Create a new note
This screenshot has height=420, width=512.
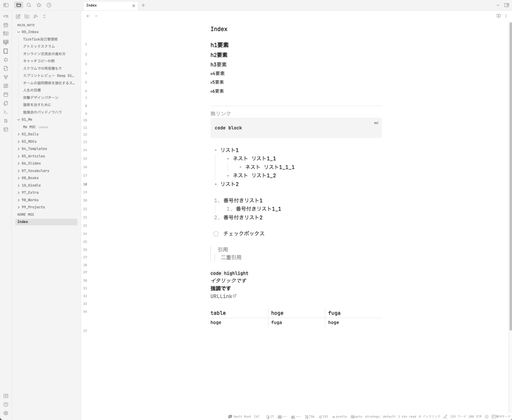(18, 16)
